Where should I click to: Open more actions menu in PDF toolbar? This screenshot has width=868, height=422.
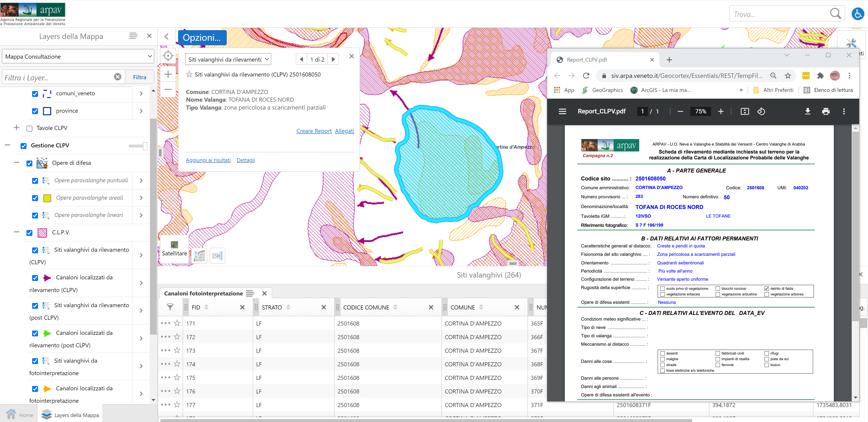coord(844,111)
